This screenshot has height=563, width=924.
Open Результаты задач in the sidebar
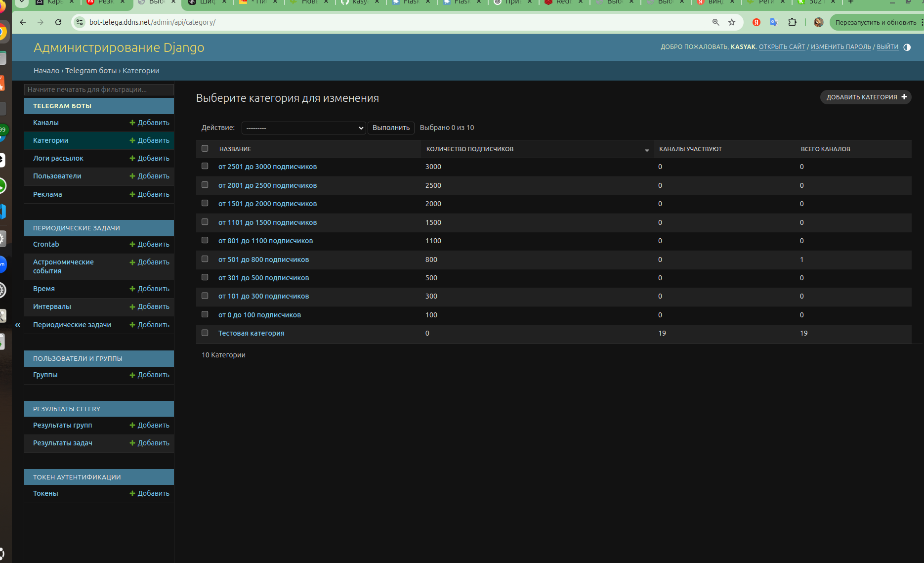(x=63, y=443)
